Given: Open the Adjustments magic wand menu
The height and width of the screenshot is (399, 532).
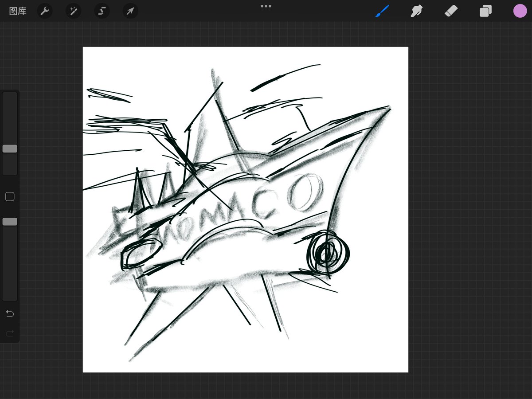Looking at the screenshot, I should pyautogui.click(x=73, y=11).
